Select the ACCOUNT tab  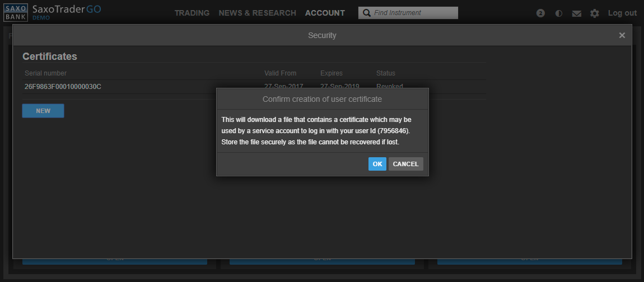click(325, 13)
